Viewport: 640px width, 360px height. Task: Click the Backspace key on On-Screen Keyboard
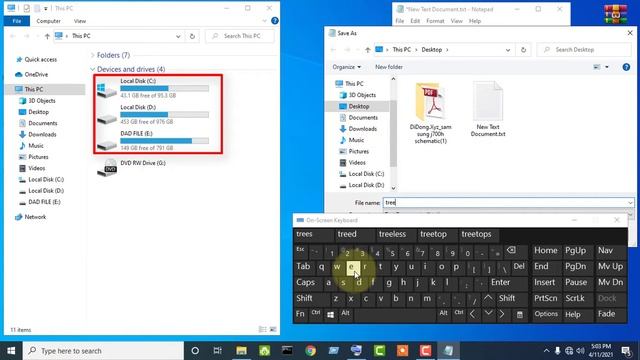click(x=511, y=251)
